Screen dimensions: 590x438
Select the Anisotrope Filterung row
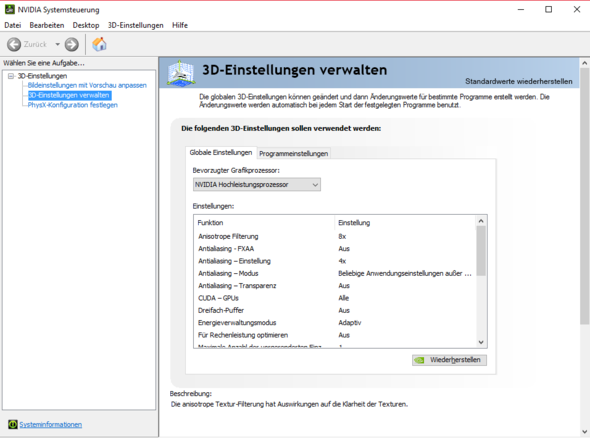pos(335,236)
